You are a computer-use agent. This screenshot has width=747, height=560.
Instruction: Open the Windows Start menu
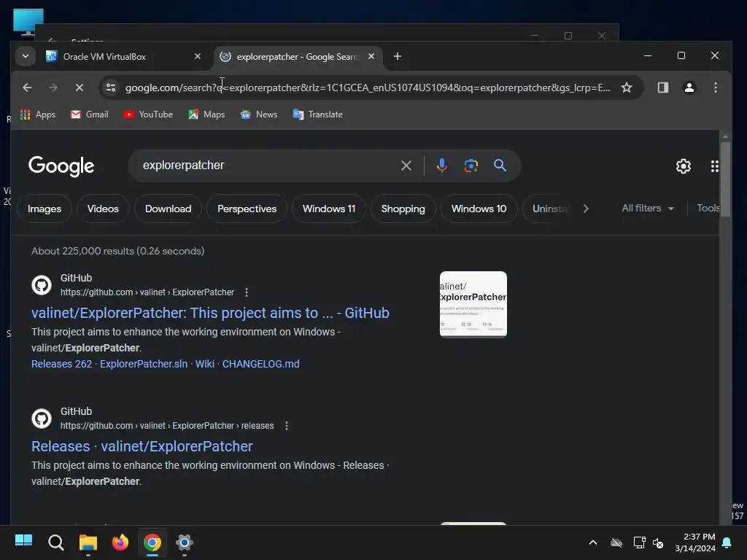(x=23, y=542)
